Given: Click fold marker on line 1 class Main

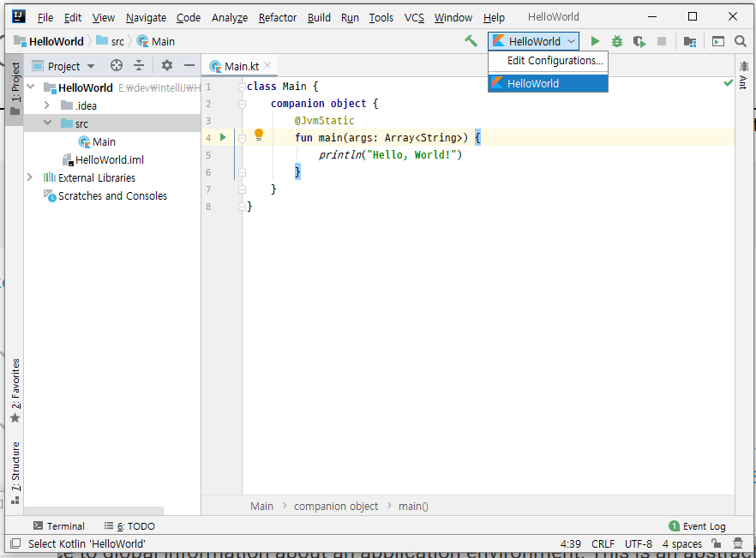Looking at the screenshot, I should coord(242,87).
